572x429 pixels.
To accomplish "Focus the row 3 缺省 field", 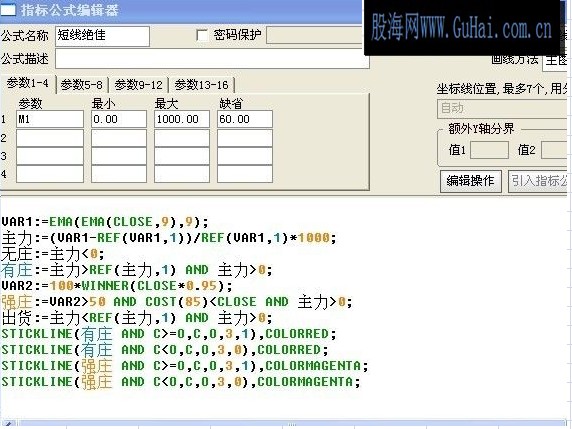I will [245, 156].
